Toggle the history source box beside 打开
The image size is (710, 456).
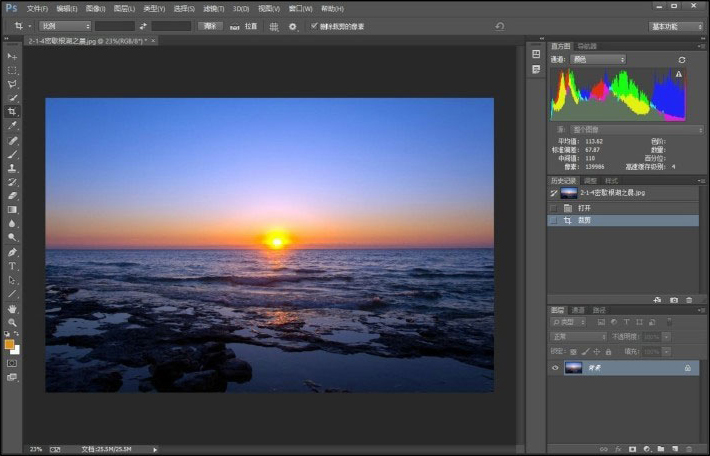[x=554, y=208]
